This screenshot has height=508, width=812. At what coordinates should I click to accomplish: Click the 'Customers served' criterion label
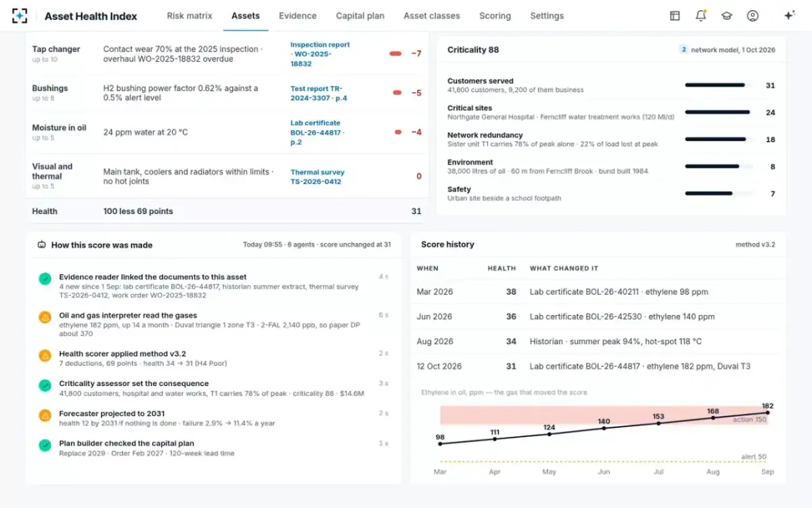click(480, 81)
